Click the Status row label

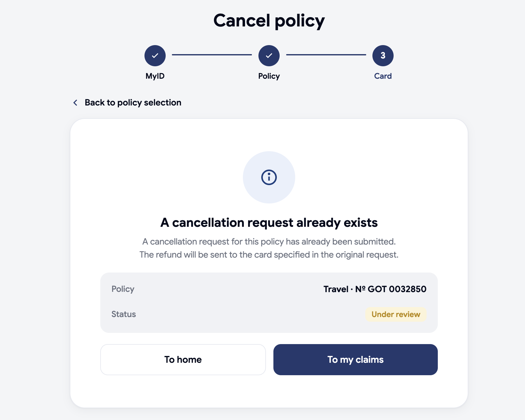click(124, 314)
